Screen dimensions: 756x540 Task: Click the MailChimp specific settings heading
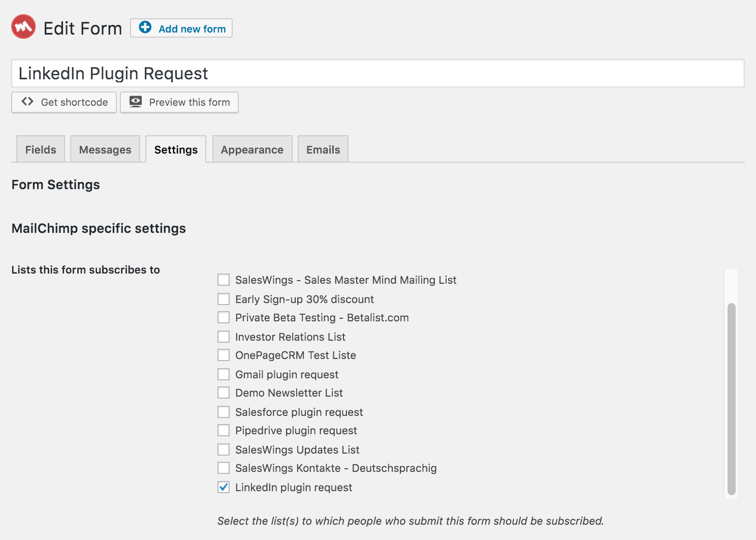(99, 228)
